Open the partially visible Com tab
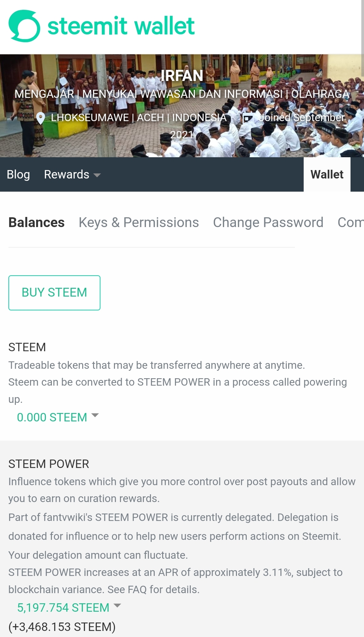Viewport: 364px width, 637px height. (x=351, y=222)
